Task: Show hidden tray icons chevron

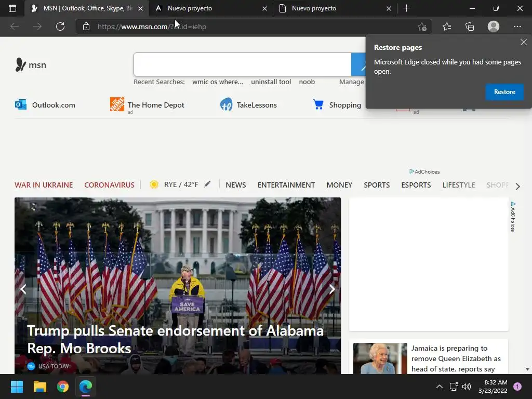Action: 440,387
